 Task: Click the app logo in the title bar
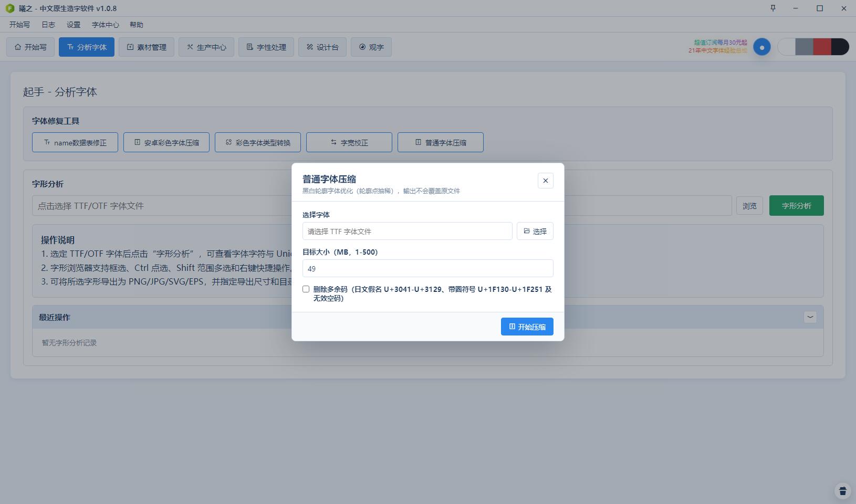(x=9, y=8)
